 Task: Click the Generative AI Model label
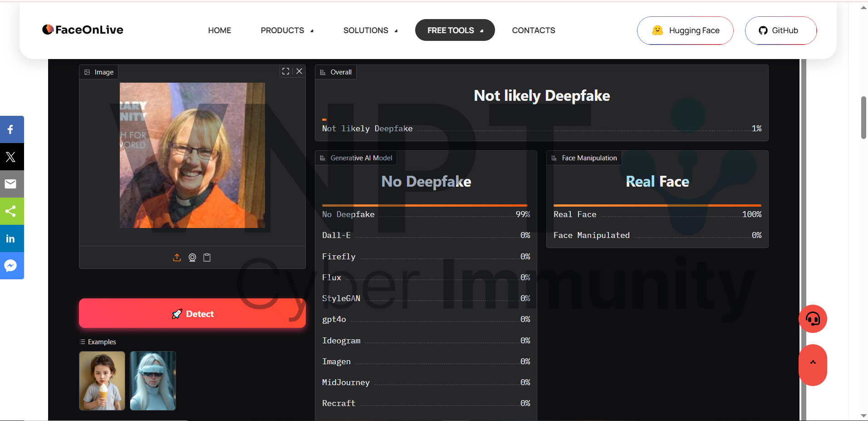tap(356, 158)
